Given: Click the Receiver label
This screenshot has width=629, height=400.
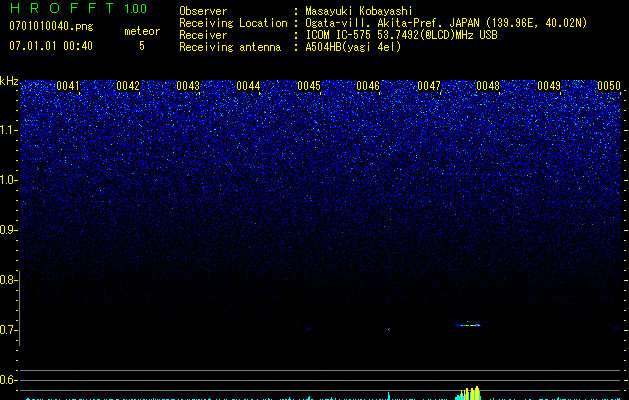Looking at the screenshot, I should click(x=203, y=35).
